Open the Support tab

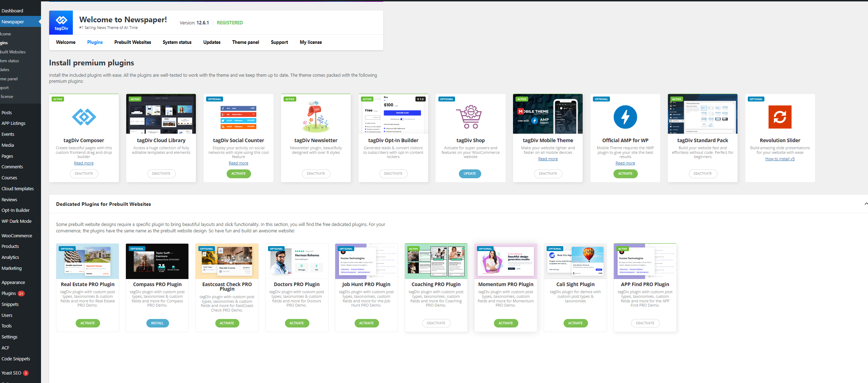(x=279, y=42)
